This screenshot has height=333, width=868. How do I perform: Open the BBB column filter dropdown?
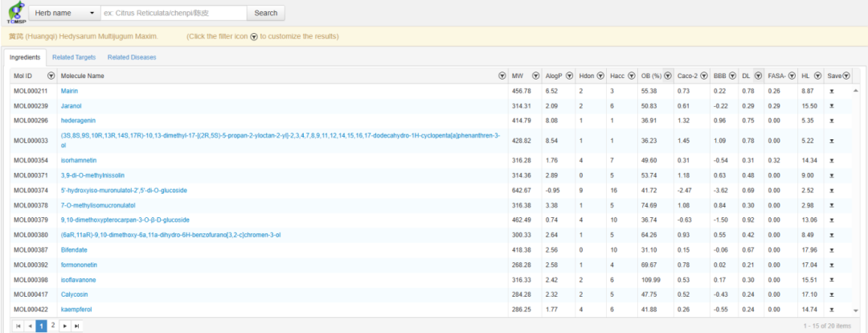[731, 76]
